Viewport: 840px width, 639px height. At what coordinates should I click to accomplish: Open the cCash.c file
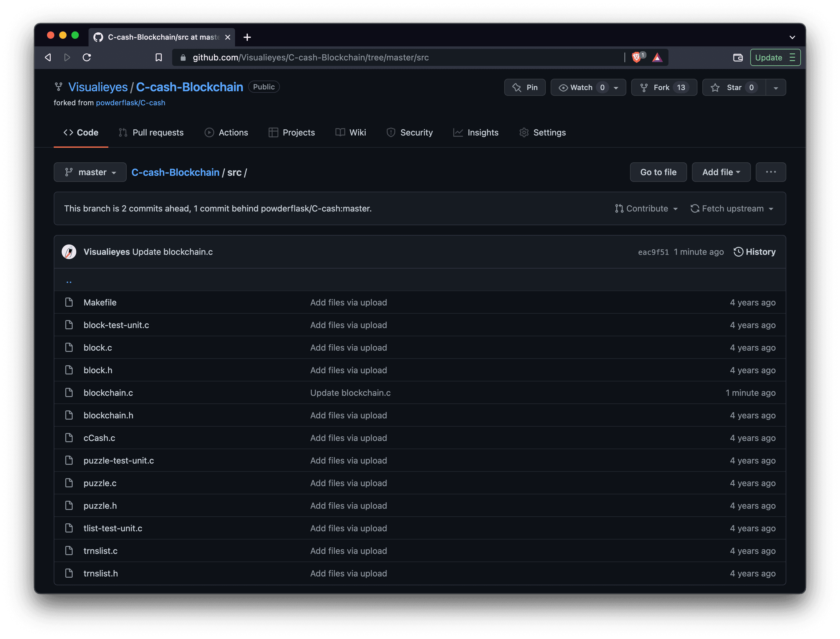pyautogui.click(x=99, y=438)
